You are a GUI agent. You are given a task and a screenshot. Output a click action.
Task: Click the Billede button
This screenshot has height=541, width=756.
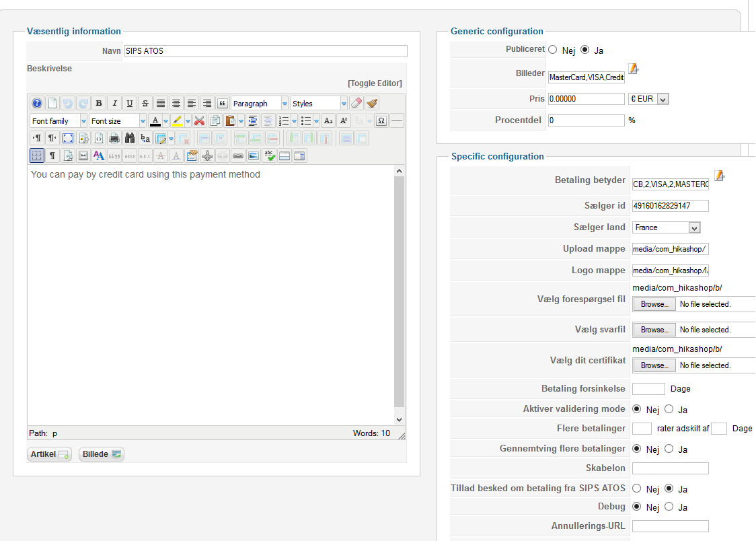click(x=102, y=454)
